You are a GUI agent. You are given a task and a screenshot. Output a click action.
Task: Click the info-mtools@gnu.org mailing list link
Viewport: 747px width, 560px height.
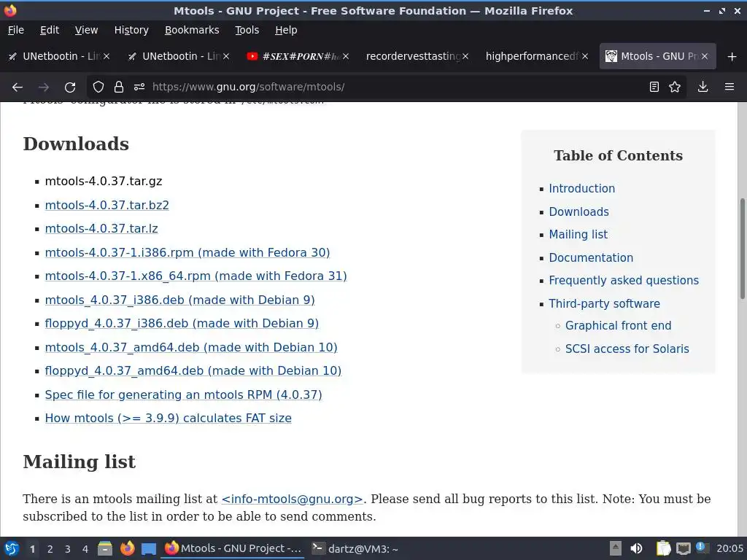pos(292,499)
